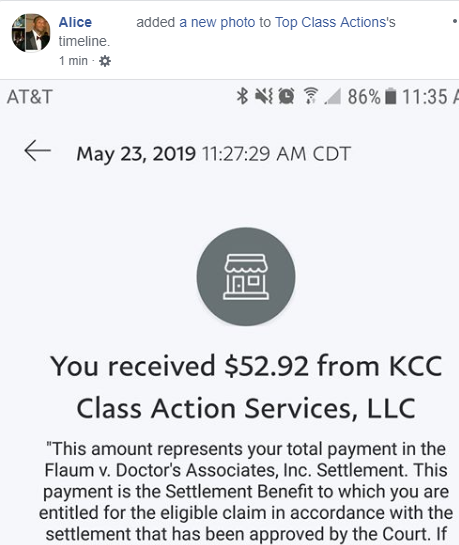Click the '1 min' post timestamp
The image size is (459, 545).
coord(73,61)
